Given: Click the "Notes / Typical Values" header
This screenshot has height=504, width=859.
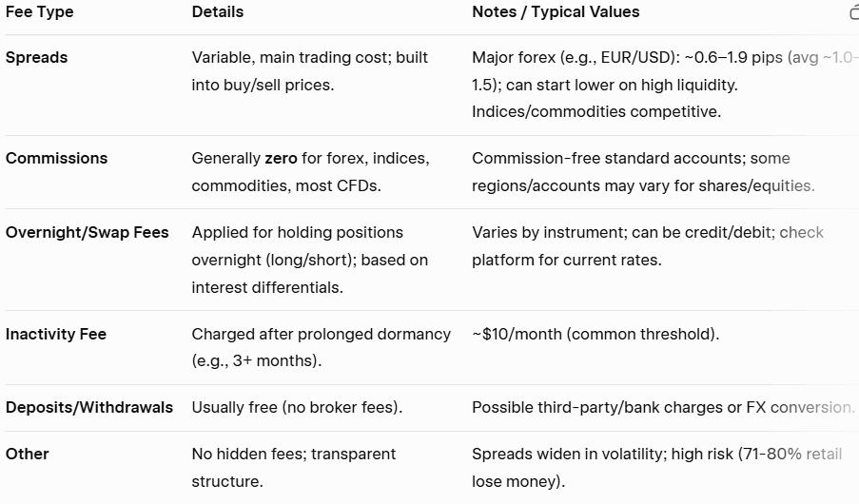Looking at the screenshot, I should coord(556,12).
